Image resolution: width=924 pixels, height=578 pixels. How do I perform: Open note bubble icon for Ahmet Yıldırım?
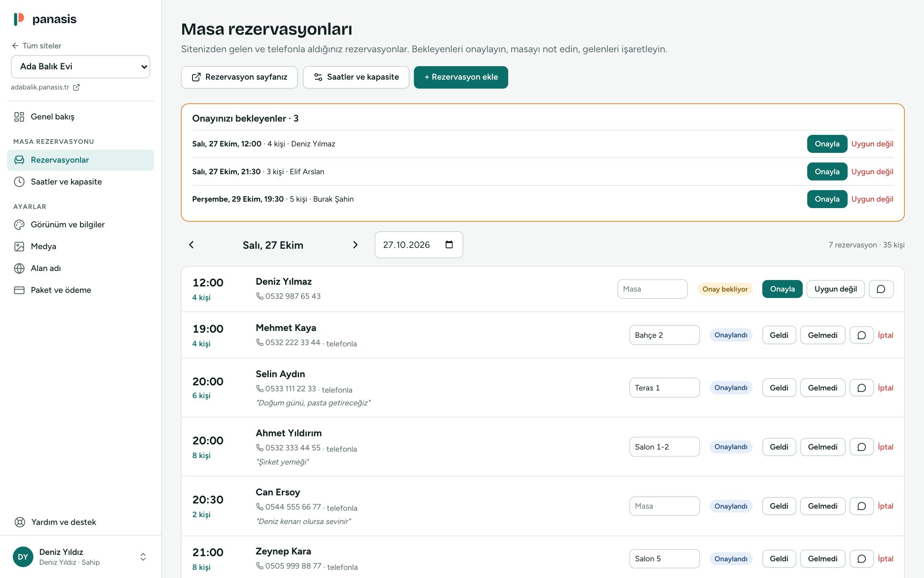862,447
